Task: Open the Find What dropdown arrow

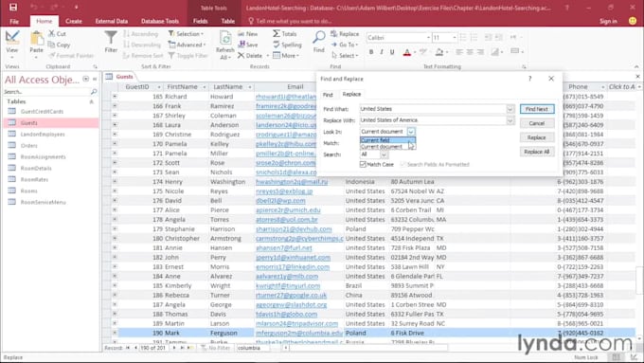Action: coord(510,109)
